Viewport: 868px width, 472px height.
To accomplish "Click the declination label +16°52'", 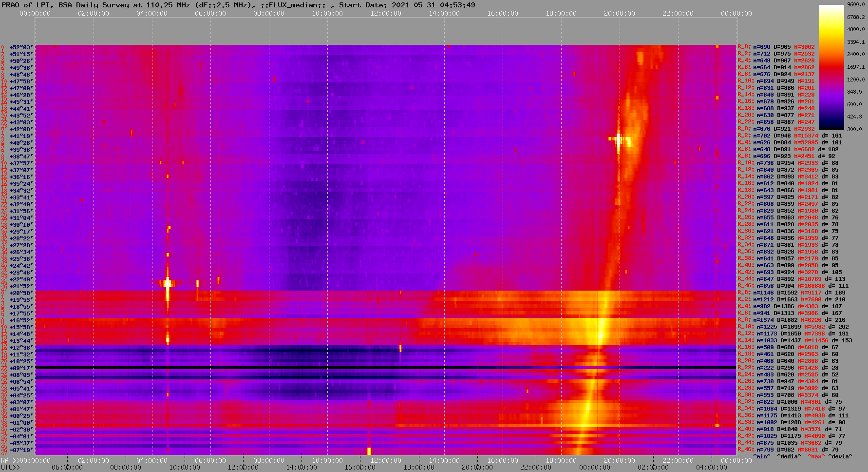I will [21, 320].
